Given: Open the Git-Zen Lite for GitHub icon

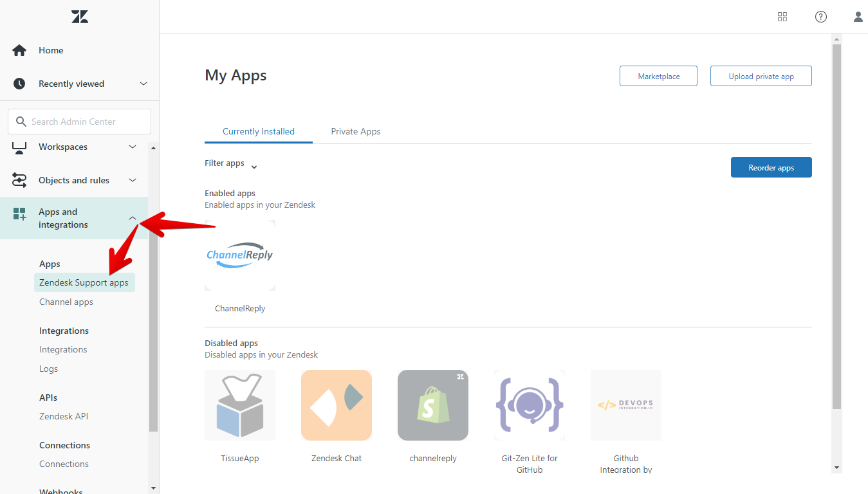Looking at the screenshot, I should [530, 405].
